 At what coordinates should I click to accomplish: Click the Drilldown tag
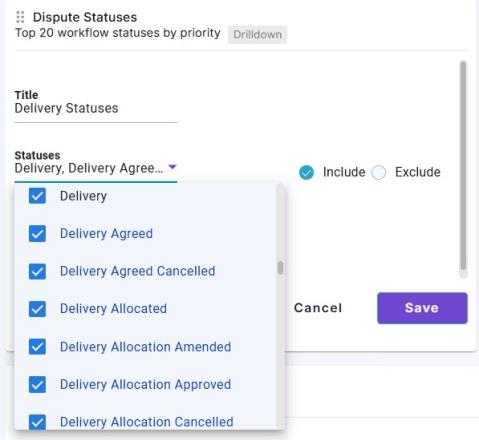[x=257, y=34]
